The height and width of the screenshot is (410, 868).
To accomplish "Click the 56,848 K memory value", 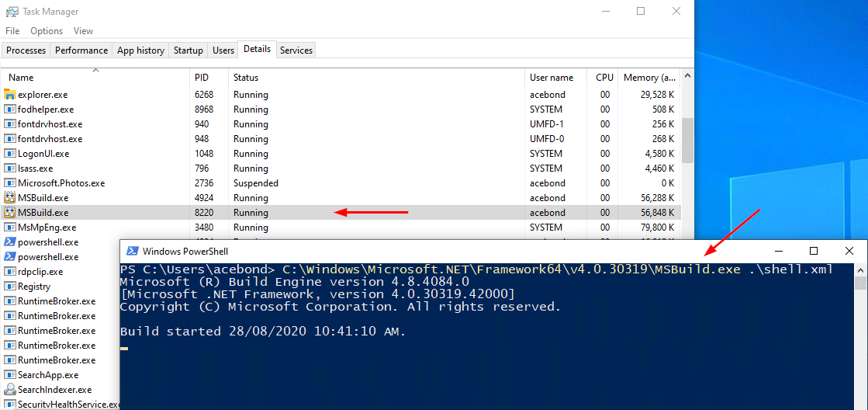I will pos(657,213).
